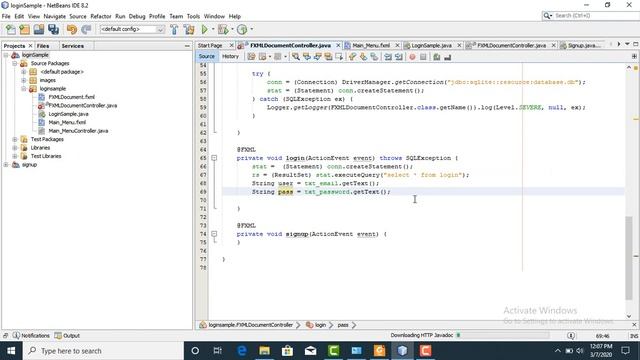Viewport: 640px width, 360px height.
Task: Click the Stop Macro Recording icon
Action: 423,57
